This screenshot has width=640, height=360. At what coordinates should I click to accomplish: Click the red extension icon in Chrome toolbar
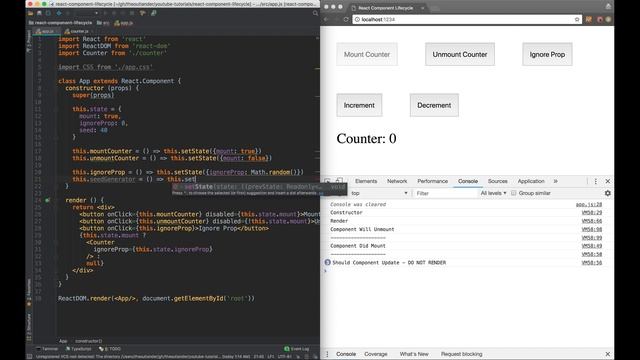click(600, 19)
